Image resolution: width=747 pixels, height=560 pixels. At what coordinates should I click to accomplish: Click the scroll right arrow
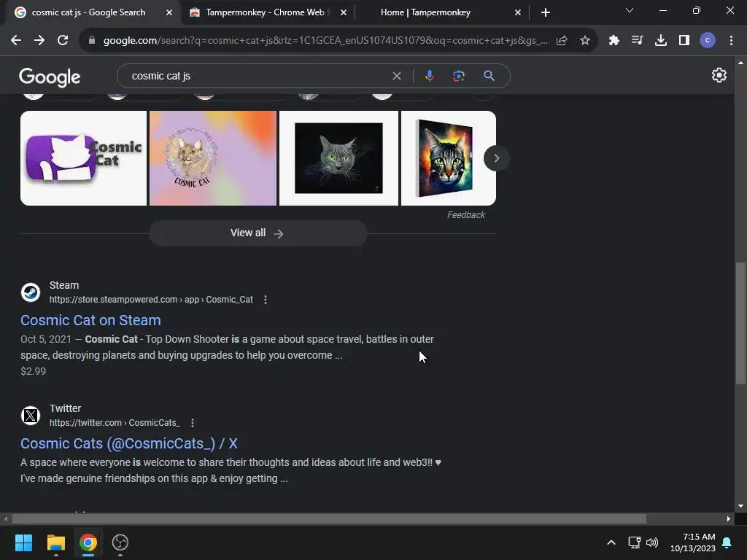(729, 518)
